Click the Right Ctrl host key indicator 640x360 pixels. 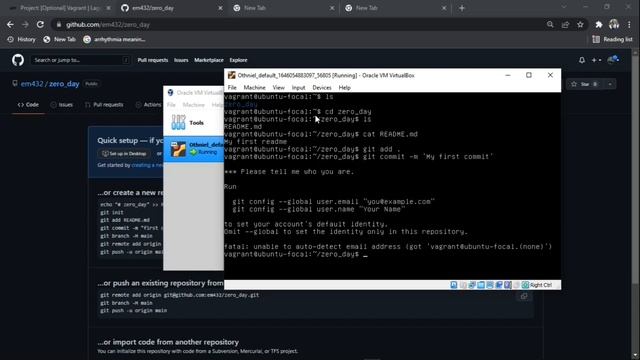pos(541,285)
